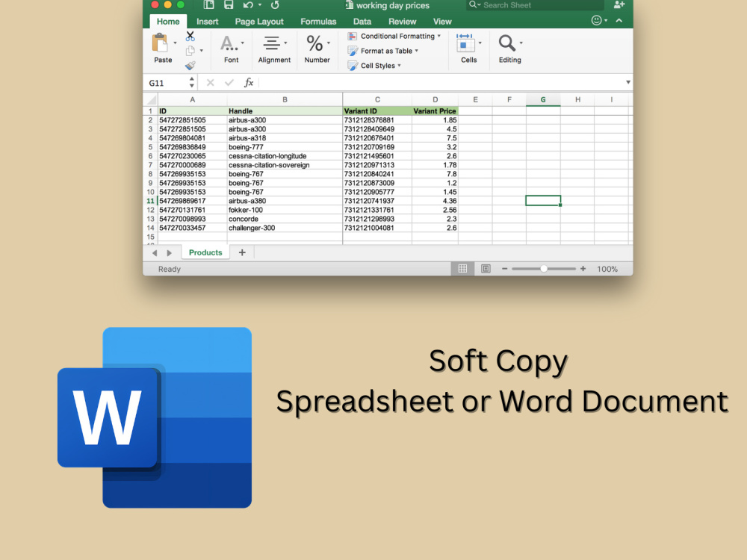Click the fx insert function icon

point(249,83)
